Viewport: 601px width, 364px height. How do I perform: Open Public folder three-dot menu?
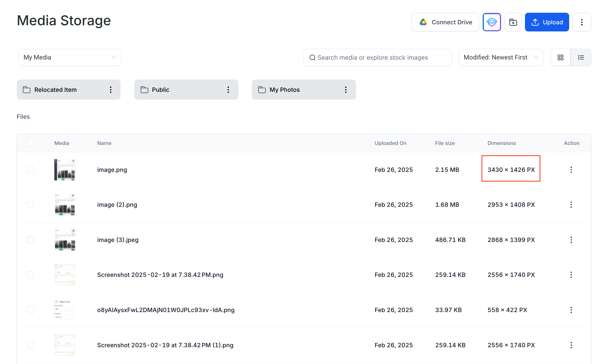click(228, 90)
